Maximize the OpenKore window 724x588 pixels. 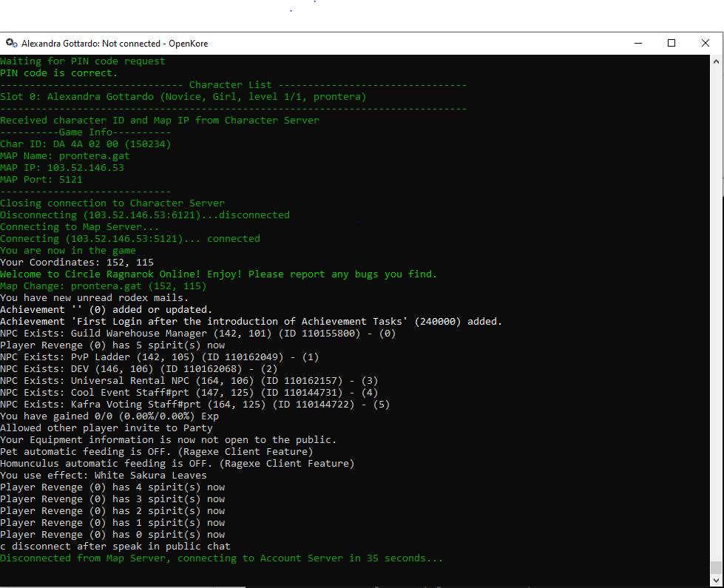671,43
